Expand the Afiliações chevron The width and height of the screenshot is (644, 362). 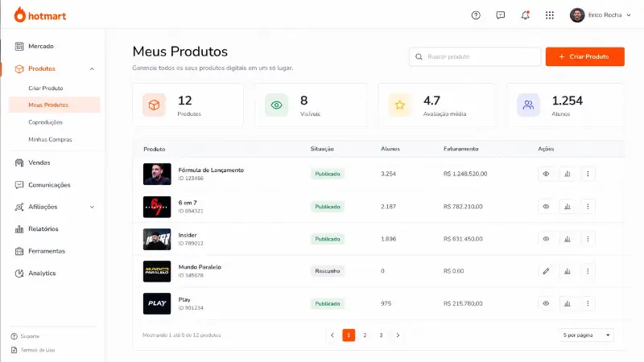point(92,207)
